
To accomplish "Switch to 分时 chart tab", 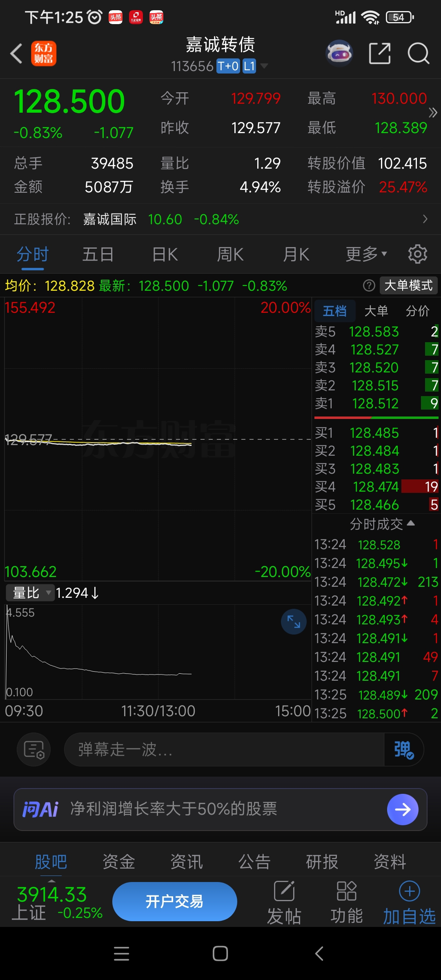I will click(x=33, y=254).
